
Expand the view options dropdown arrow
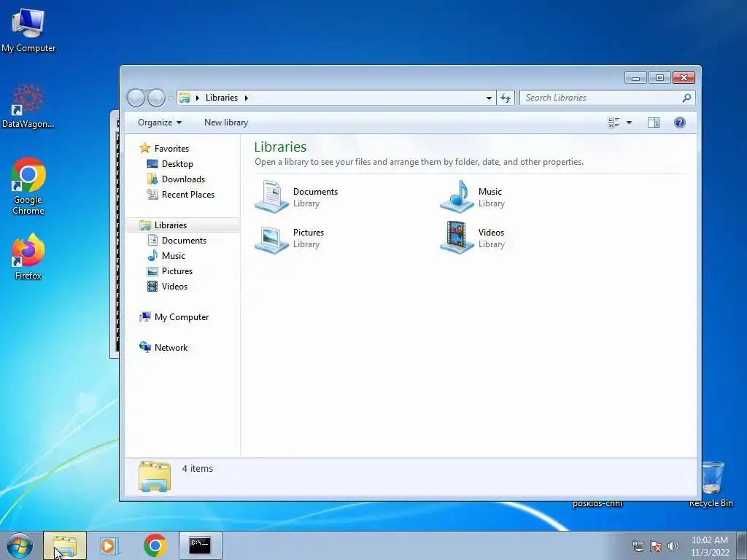pos(629,122)
